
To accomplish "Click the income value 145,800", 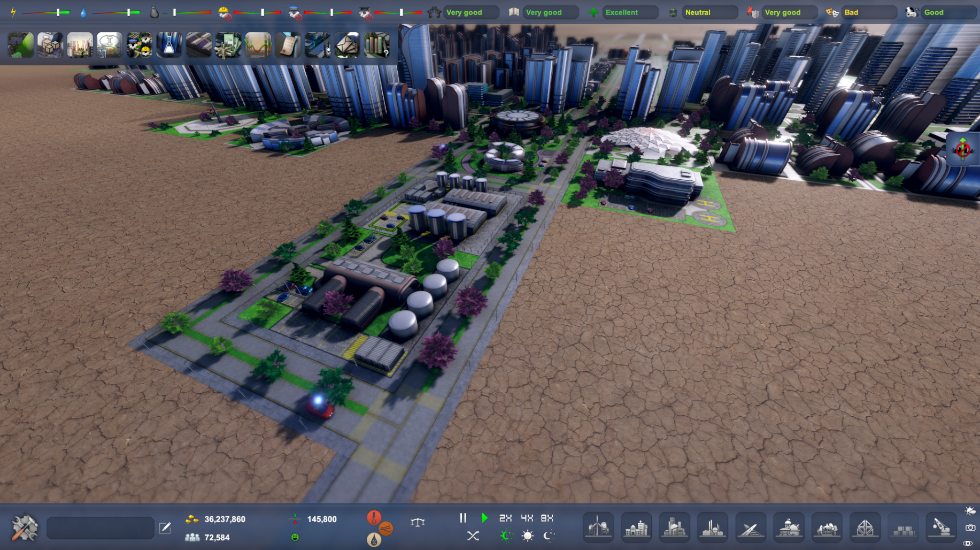I will click(x=322, y=519).
